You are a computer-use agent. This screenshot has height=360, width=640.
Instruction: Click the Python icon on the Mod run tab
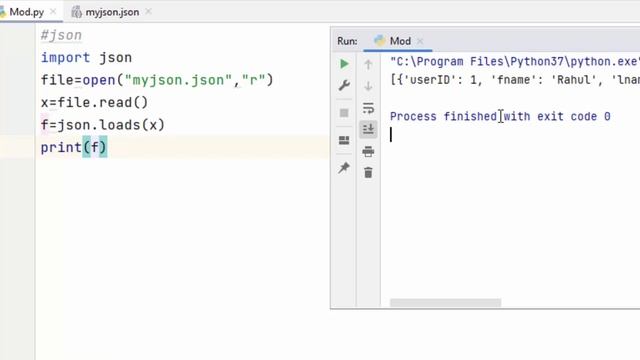(x=380, y=40)
